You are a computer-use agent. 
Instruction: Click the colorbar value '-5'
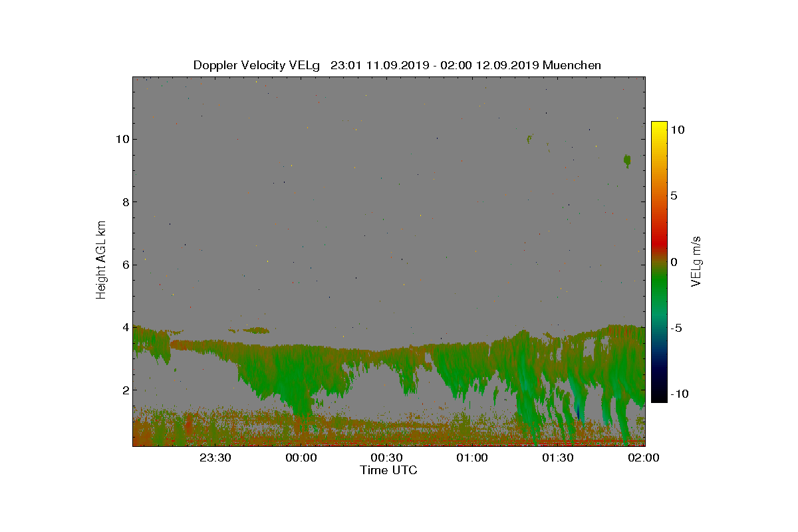click(676, 328)
